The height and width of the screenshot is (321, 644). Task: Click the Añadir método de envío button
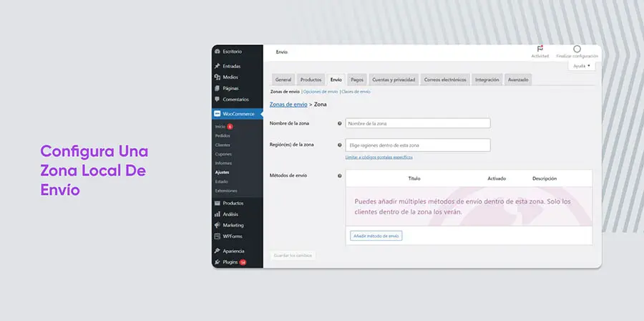[x=376, y=236]
